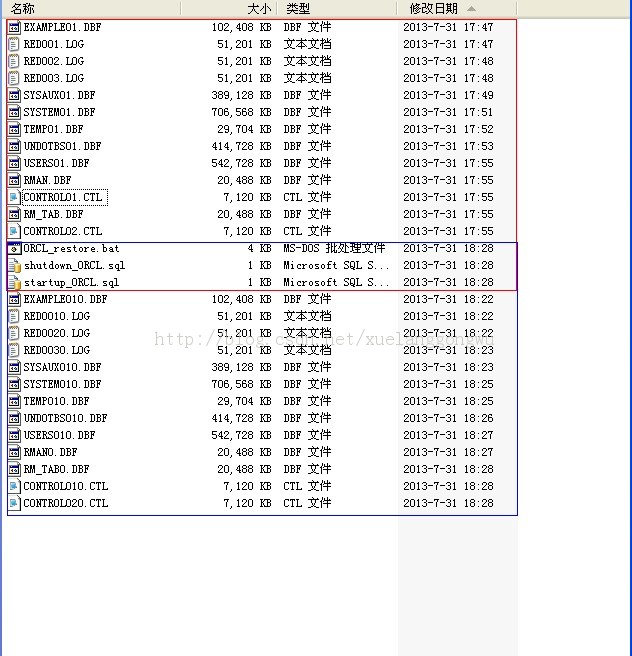The width and height of the screenshot is (632, 656).
Task: Select the file name UNDOTBS01.DBF
Action: click(x=62, y=146)
